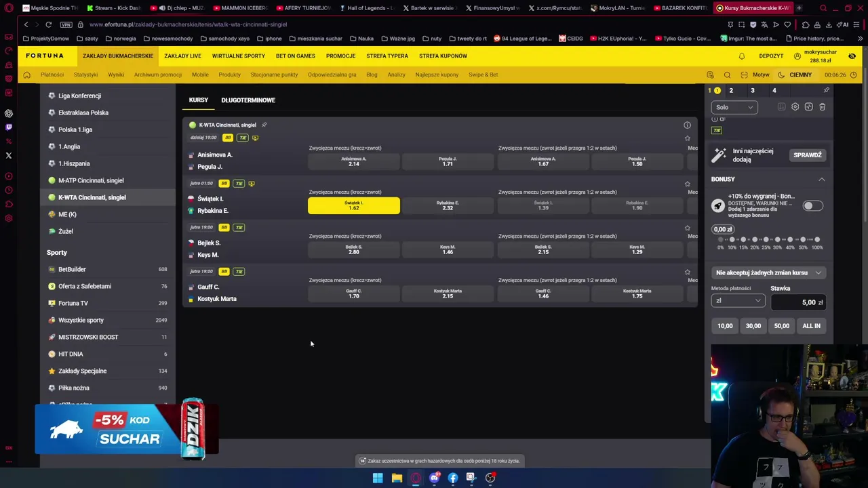Open live stream icon for Anisimova match

pyautogui.click(x=255, y=138)
